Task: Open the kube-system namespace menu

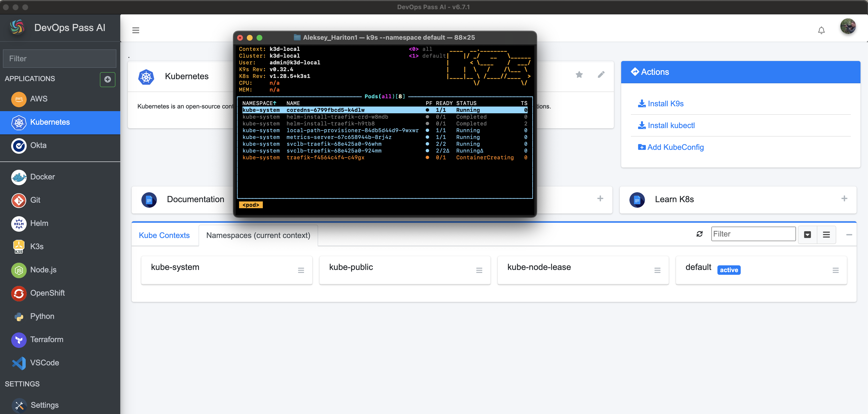Action: [x=301, y=270]
